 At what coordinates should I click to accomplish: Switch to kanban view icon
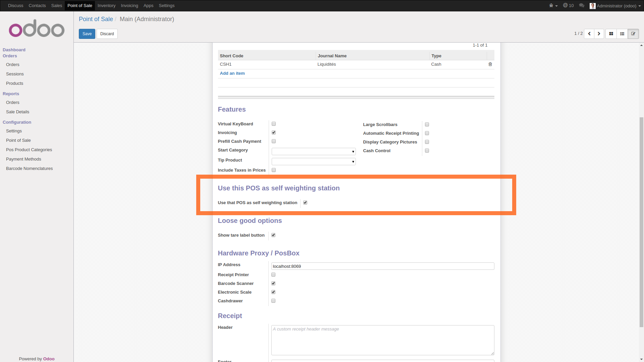611,34
